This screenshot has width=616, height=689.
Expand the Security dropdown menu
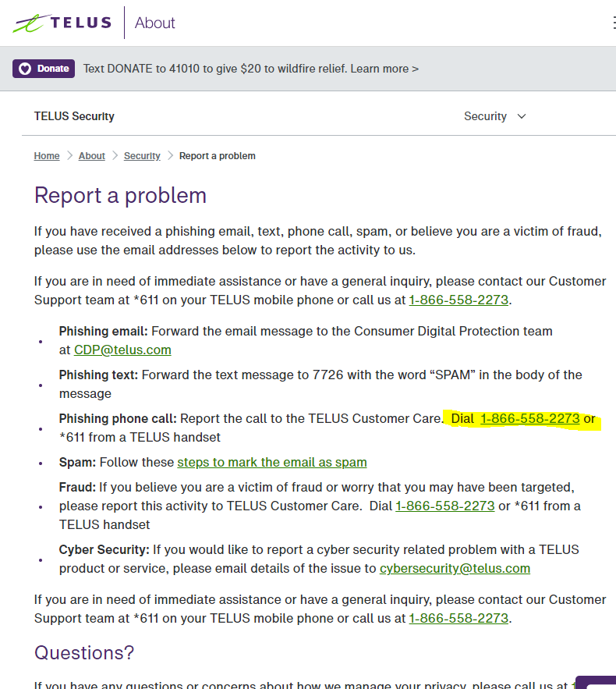tap(495, 116)
